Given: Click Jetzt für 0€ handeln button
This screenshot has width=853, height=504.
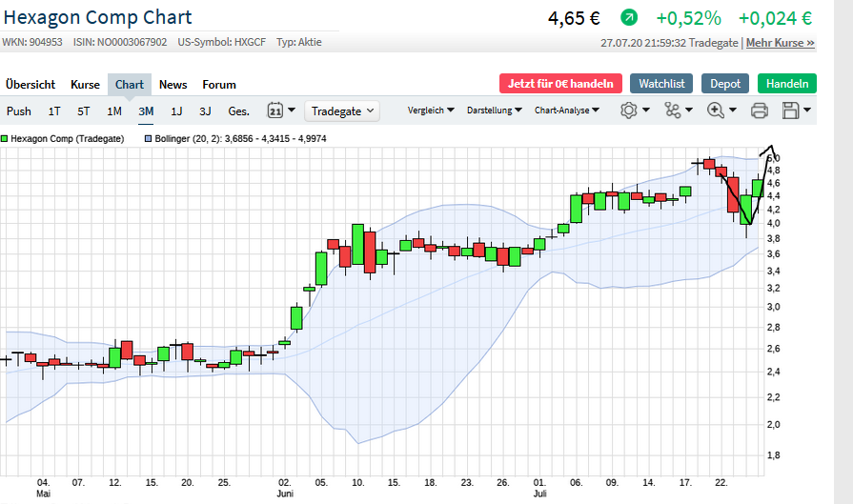Looking at the screenshot, I should (560, 84).
